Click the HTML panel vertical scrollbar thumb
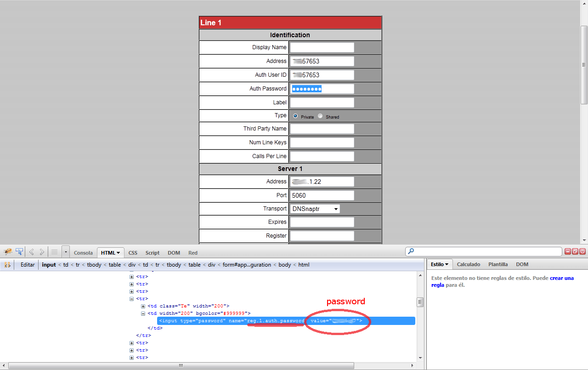The height and width of the screenshot is (370, 588). pyautogui.click(x=419, y=302)
